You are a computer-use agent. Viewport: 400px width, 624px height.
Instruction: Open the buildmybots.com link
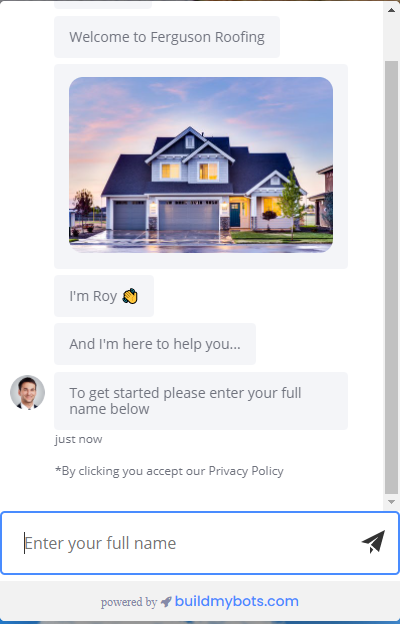(x=237, y=601)
